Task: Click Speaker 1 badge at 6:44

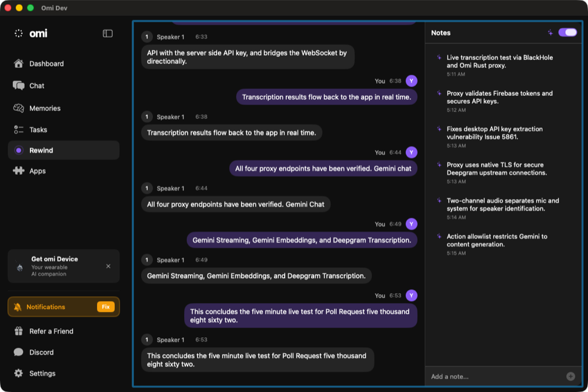Action: point(146,188)
